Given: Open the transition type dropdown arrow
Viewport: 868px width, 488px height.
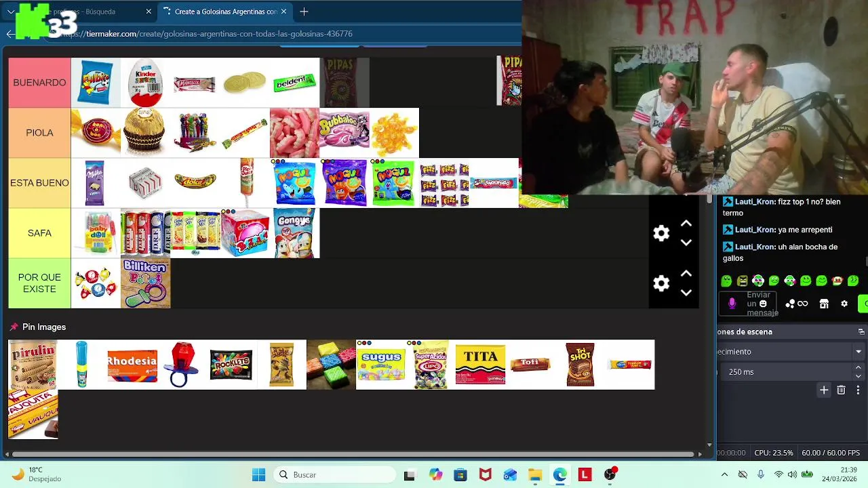Looking at the screenshot, I should (x=859, y=352).
